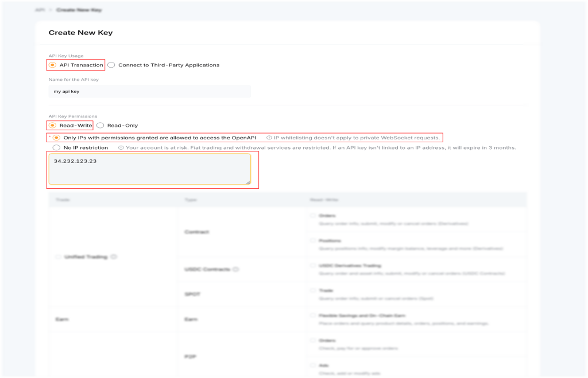Select the API Transaction radio button
This screenshot has width=588, height=378.
[52, 65]
